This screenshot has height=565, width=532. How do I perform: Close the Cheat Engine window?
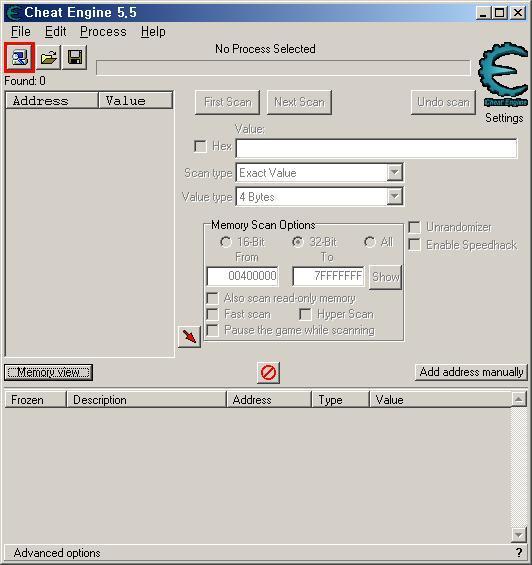pos(518,13)
